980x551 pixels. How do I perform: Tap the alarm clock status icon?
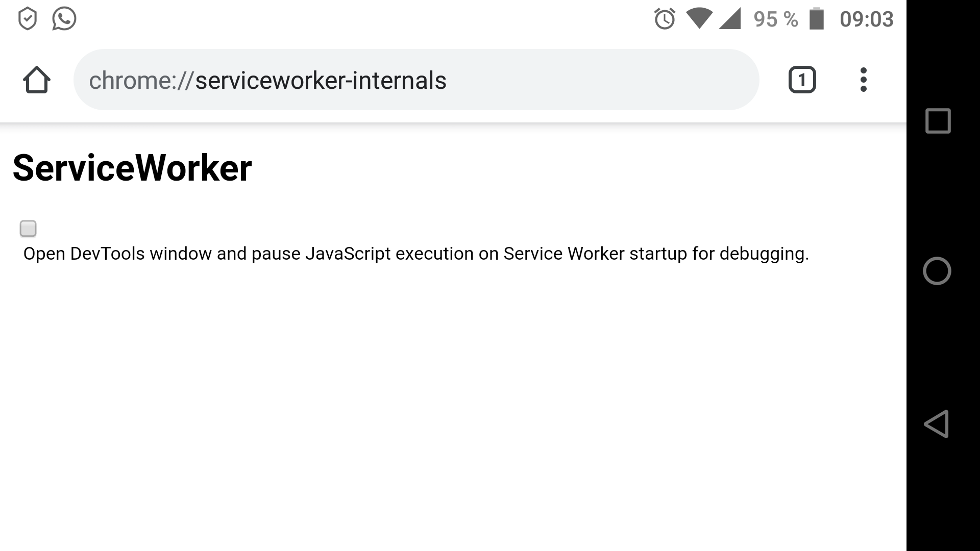tap(665, 19)
